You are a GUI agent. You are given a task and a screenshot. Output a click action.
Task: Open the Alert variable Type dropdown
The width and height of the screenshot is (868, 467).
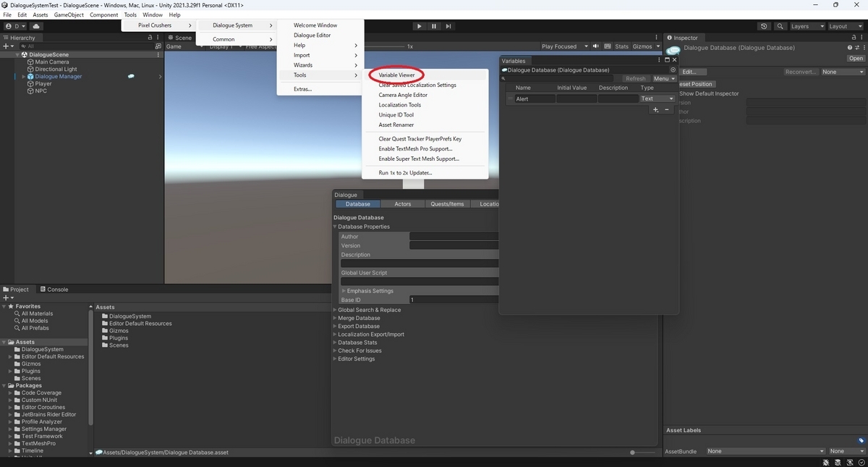coord(657,98)
